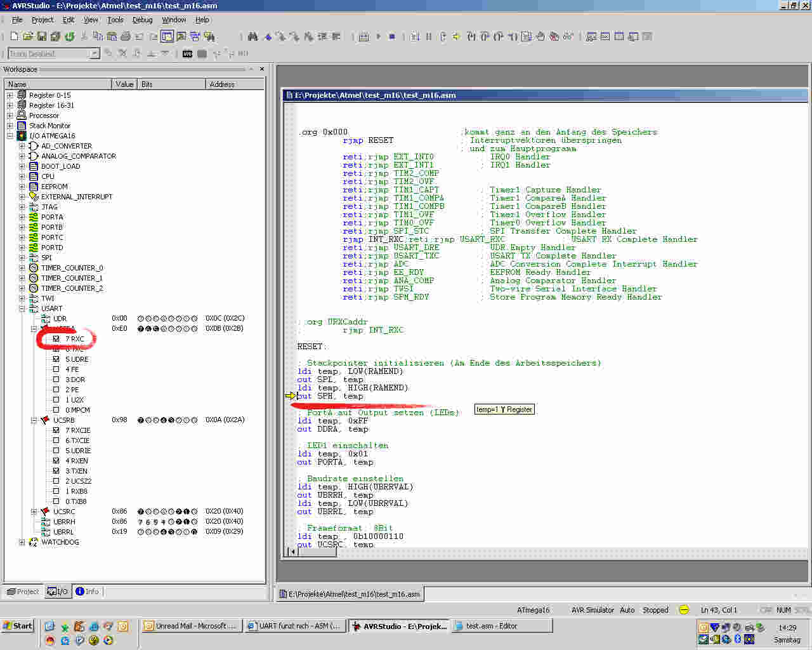Click the Find binoculars icon
This screenshot has height=650, width=812.
tap(252, 37)
